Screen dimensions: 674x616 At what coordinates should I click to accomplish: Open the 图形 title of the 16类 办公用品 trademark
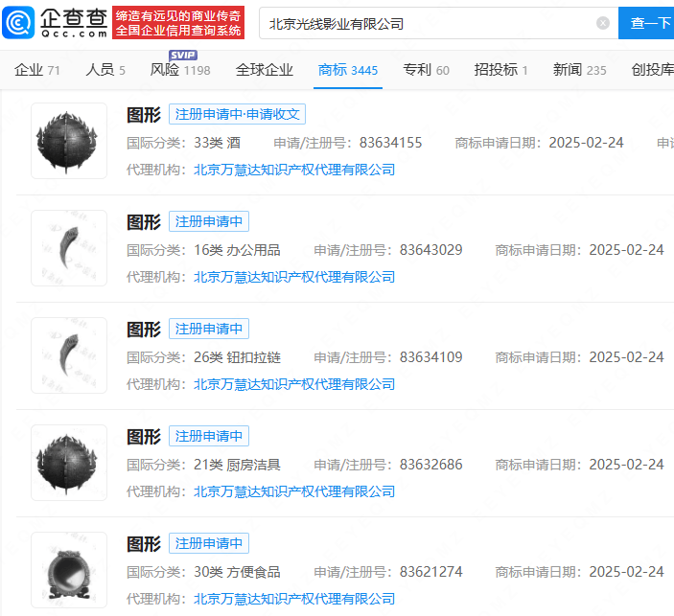click(x=144, y=222)
